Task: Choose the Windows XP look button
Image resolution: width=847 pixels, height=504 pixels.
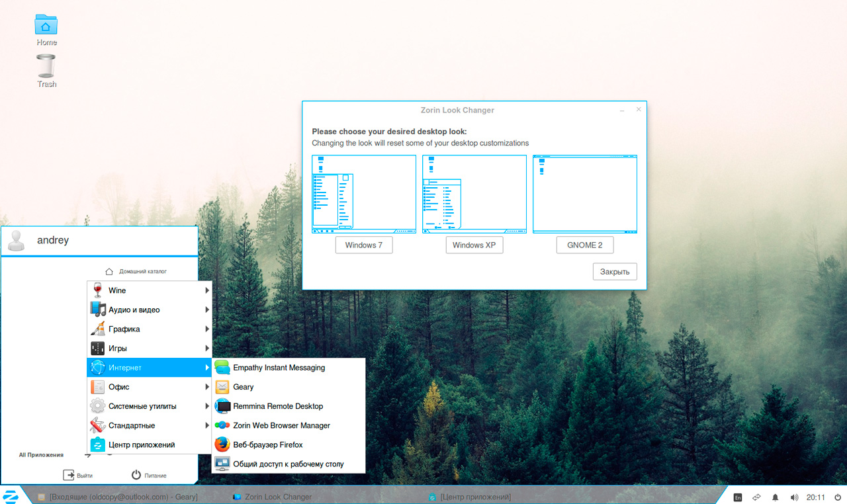Action: (x=474, y=245)
